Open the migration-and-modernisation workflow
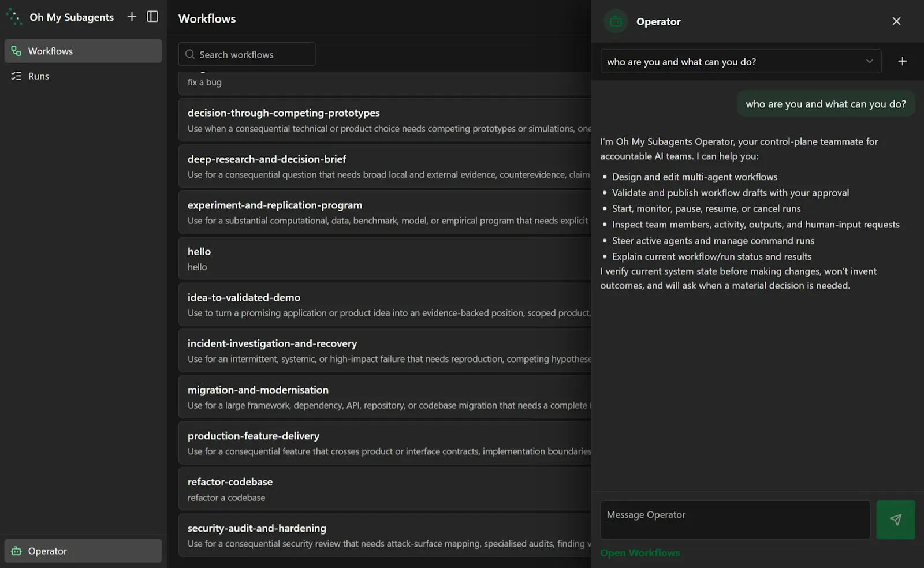This screenshot has width=924, height=568. pyautogui.click(x=385, y=397)
